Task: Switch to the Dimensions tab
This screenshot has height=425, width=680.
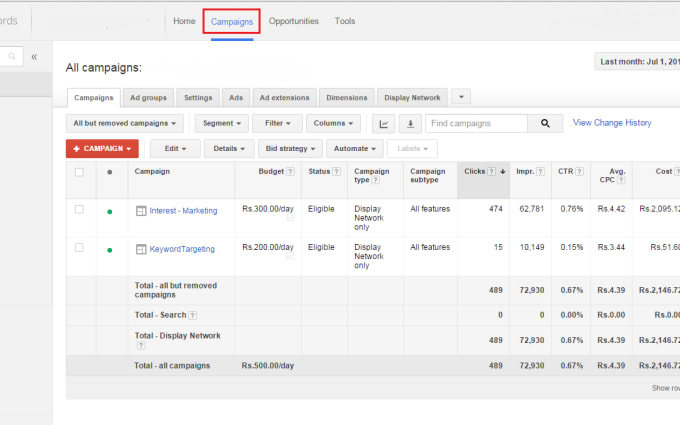Action: tap(347, 98)
